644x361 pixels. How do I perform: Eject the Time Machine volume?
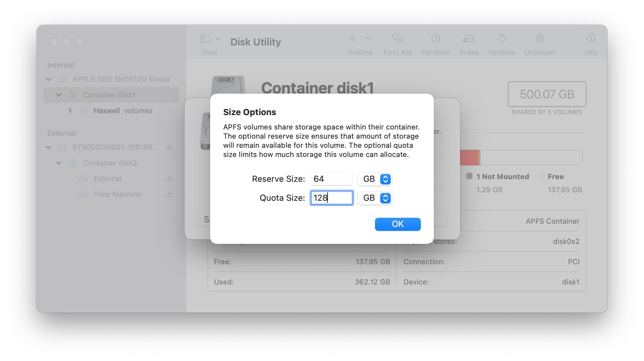(x=170, y=195)
